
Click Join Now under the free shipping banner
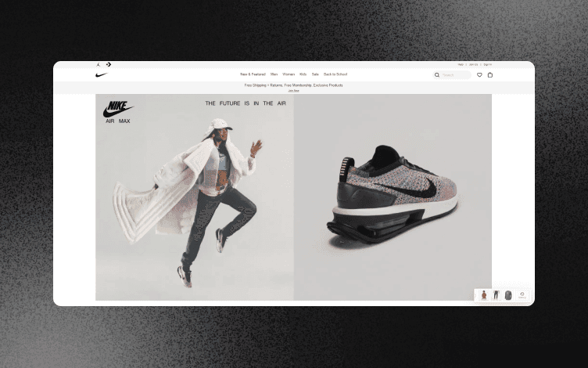[x=294, y=91]
